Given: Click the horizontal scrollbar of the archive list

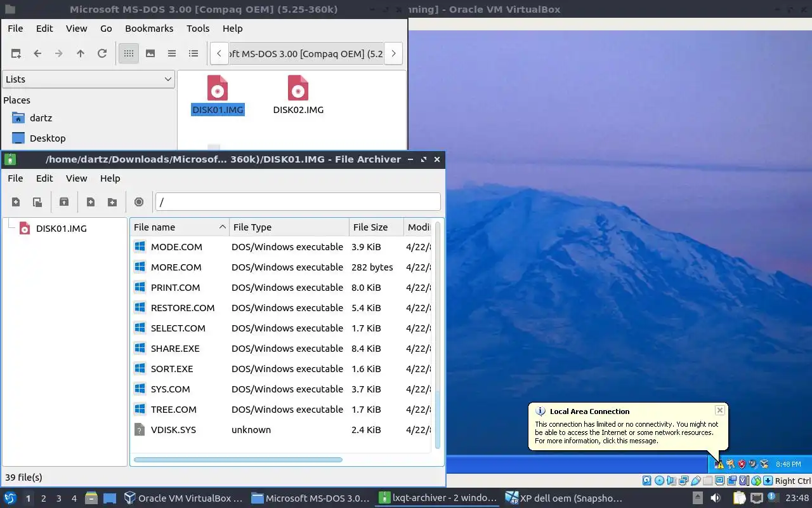Looking at the screenshot, I should point(239,460).
